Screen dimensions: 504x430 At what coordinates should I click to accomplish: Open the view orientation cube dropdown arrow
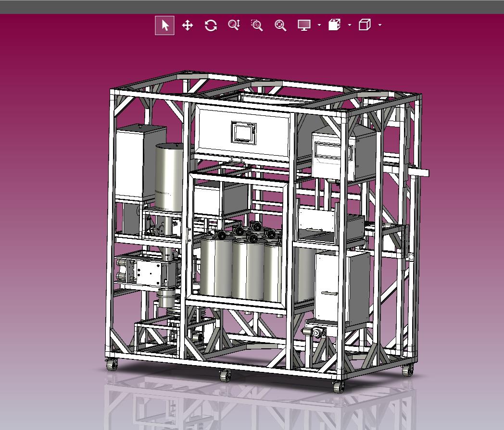[380, 25]
